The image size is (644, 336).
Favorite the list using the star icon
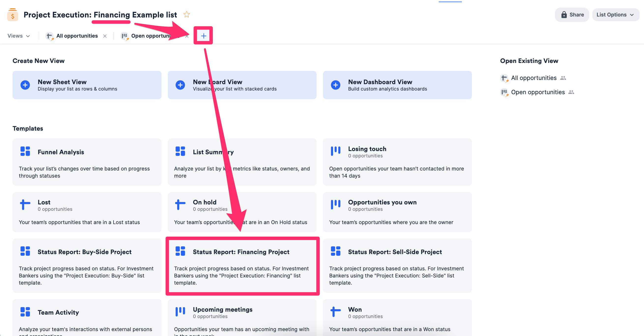coord(187,14)
